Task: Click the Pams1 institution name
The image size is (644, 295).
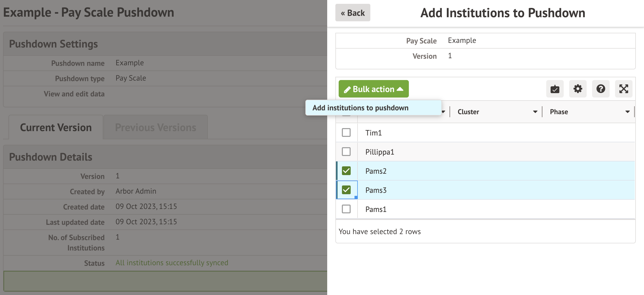Action: coord(376,210)
